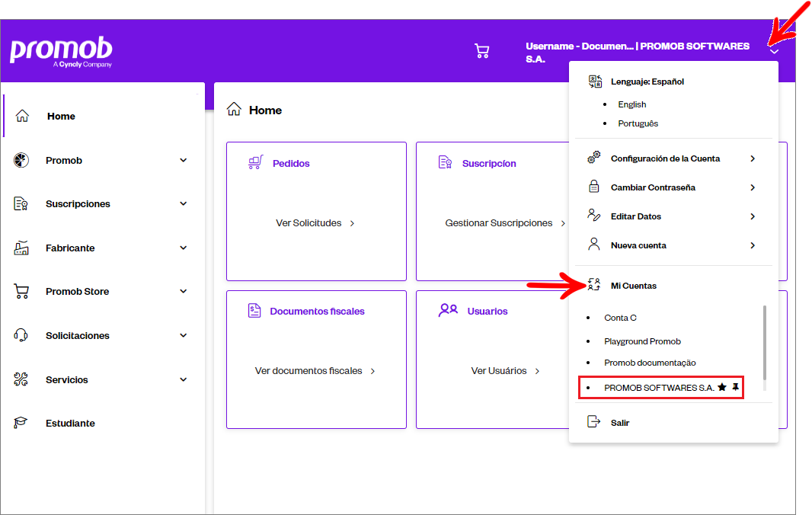Viewport: 812px width, 515px height.
Task: Open the Ver Solicitudes link
Action: coord(315,222)
